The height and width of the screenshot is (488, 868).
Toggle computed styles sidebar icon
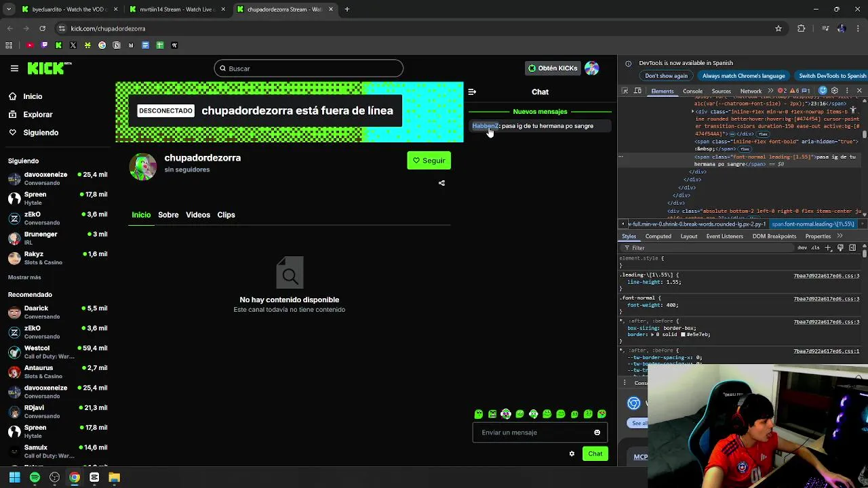point(852,248)
